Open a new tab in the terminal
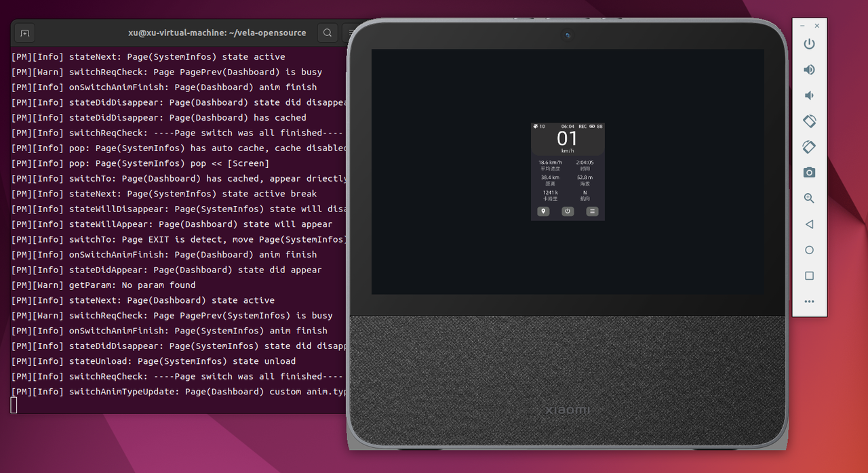The width and height of the screenshot is (868, 473). pos(24,33)
